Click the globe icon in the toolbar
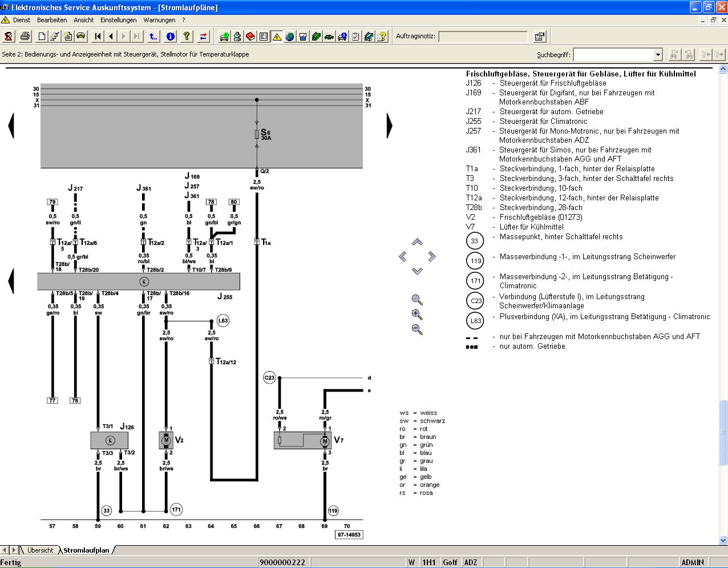The width and height of the screenshot is (728, 568). click(x=290, y=37)
